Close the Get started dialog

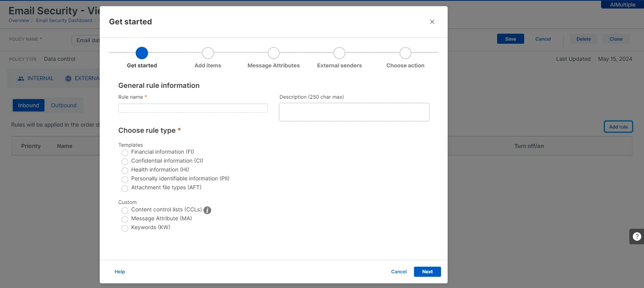coord(432,22)
